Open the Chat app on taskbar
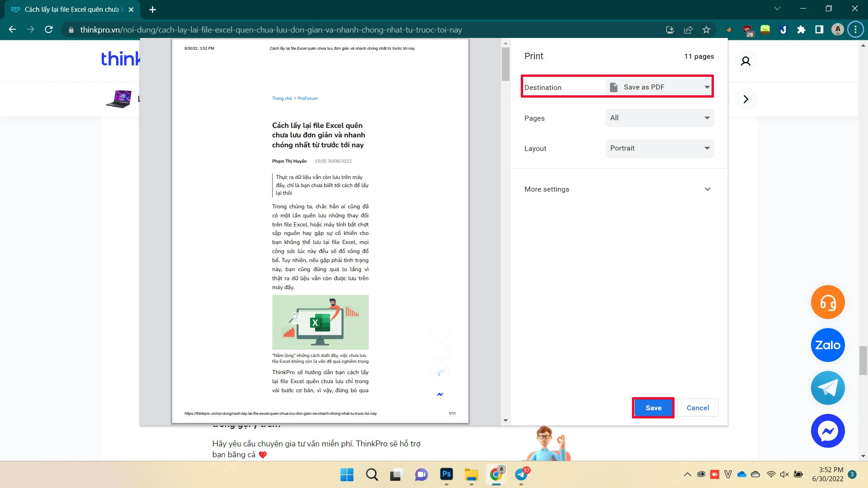This screenshot has width=868, height=488. pos(421,474)
